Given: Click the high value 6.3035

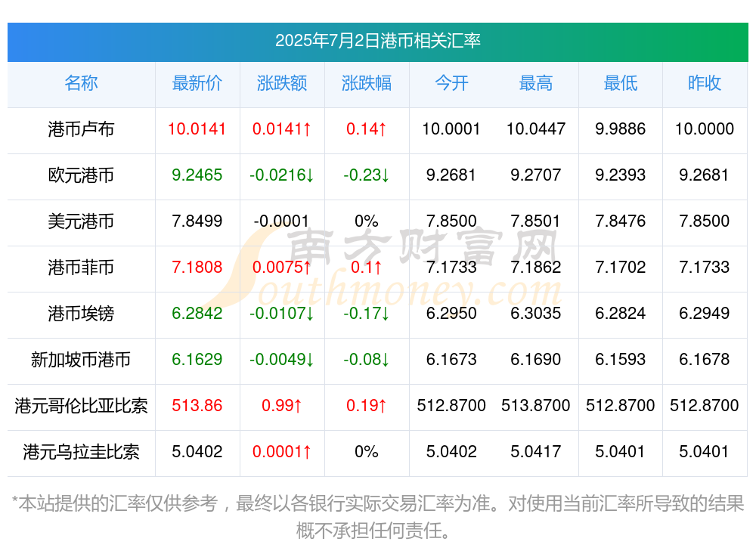Looking at the screenshot, I should pyautogui.click(x=536, y=314).
